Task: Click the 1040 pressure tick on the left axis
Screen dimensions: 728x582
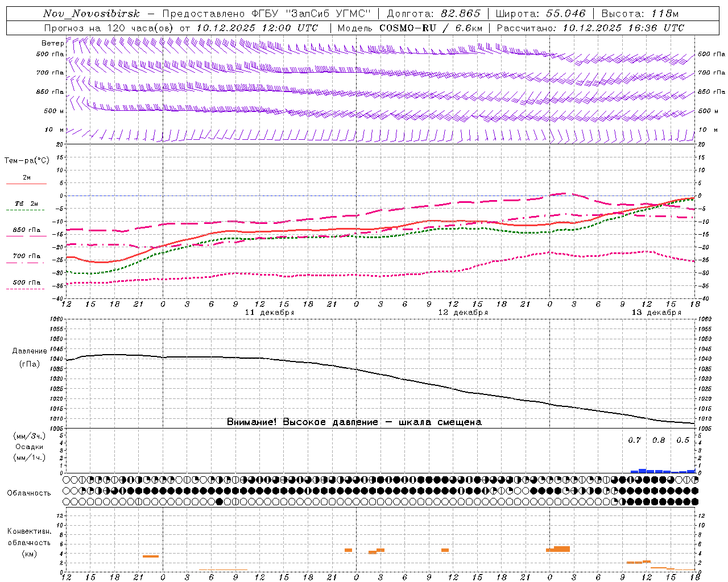Action: tap(57, 359)
